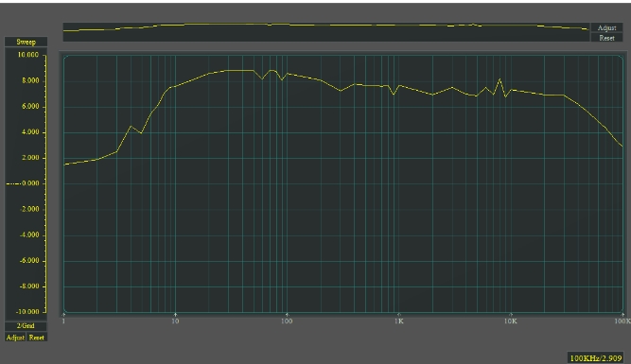
Task: Click the -10.000 bottom scale label
Action: coord(27,312)
